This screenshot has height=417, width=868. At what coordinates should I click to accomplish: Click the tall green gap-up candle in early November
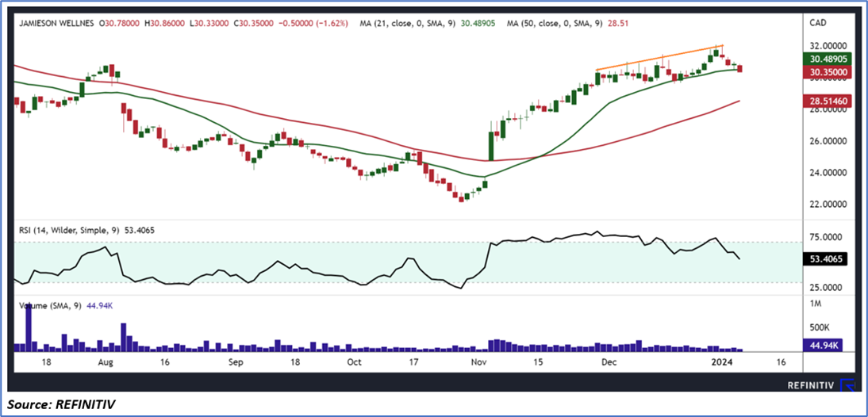[491, 145]
